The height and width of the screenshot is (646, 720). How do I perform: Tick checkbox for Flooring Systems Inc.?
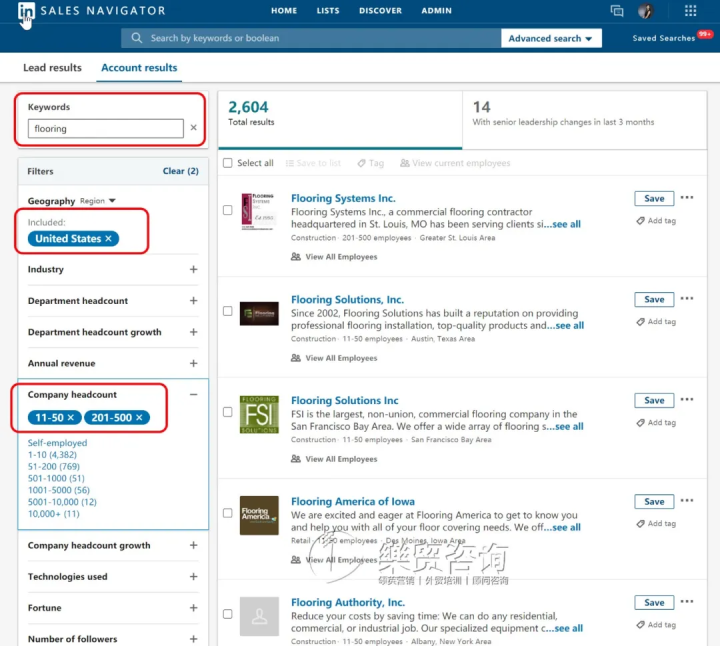pos(228,210)
